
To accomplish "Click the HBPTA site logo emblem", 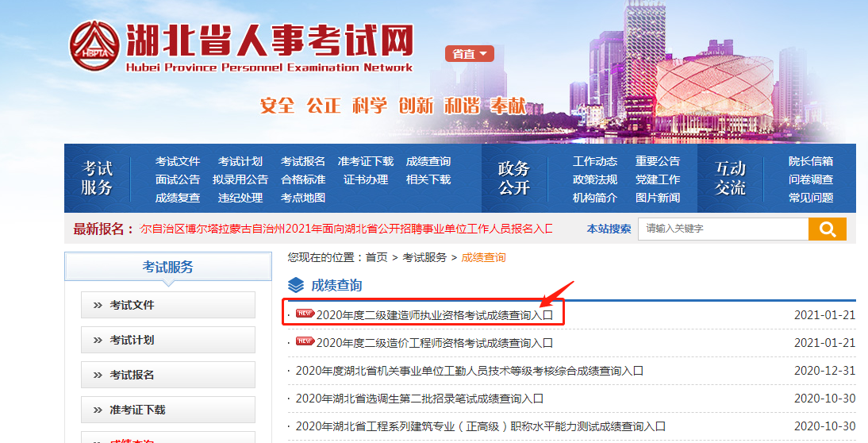I will coord(93,47).
